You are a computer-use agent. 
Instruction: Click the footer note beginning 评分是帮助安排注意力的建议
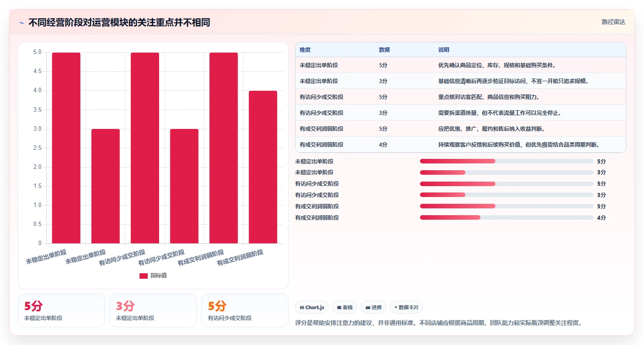tap(439, 323)
